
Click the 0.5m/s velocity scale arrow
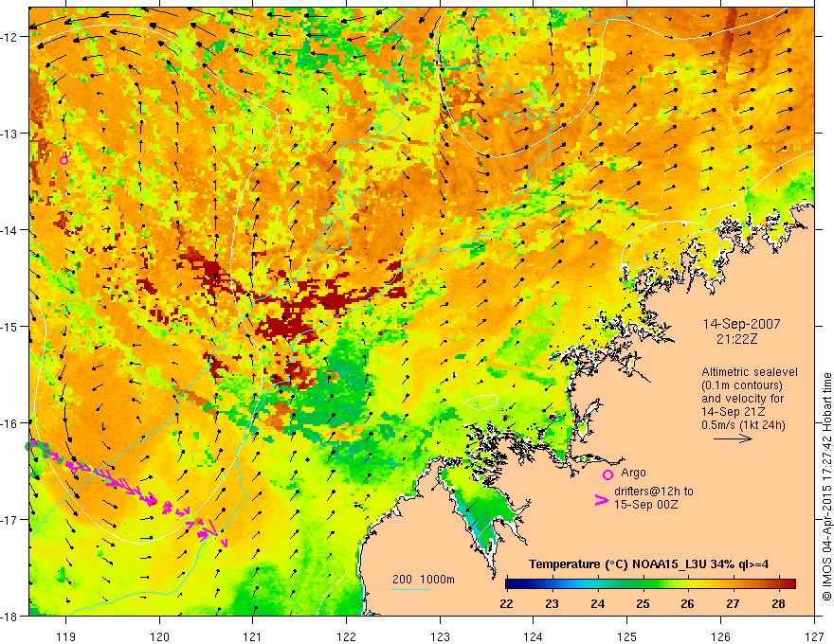[733, 438]
